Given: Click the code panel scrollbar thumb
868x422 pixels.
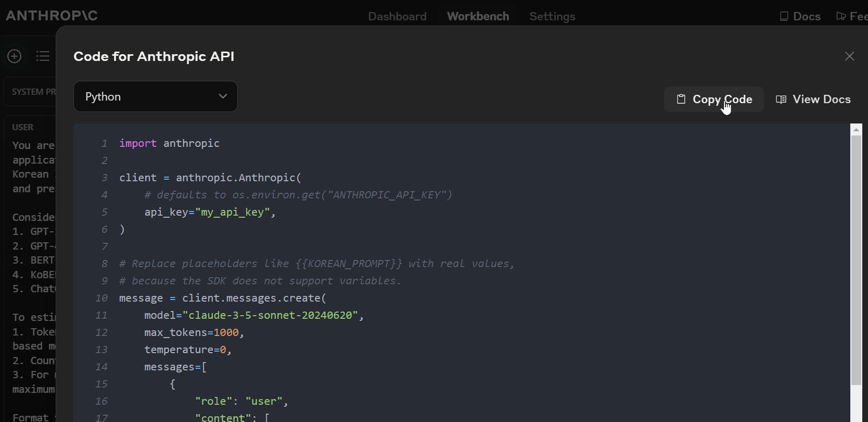Looking at the screenshot, I should click(856, 261).
